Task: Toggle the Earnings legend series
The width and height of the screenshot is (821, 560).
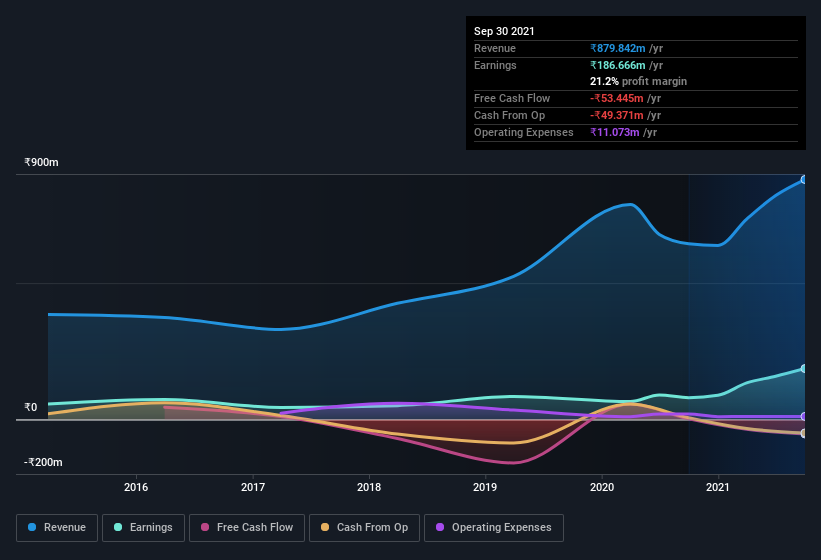Action: point(143,528)
